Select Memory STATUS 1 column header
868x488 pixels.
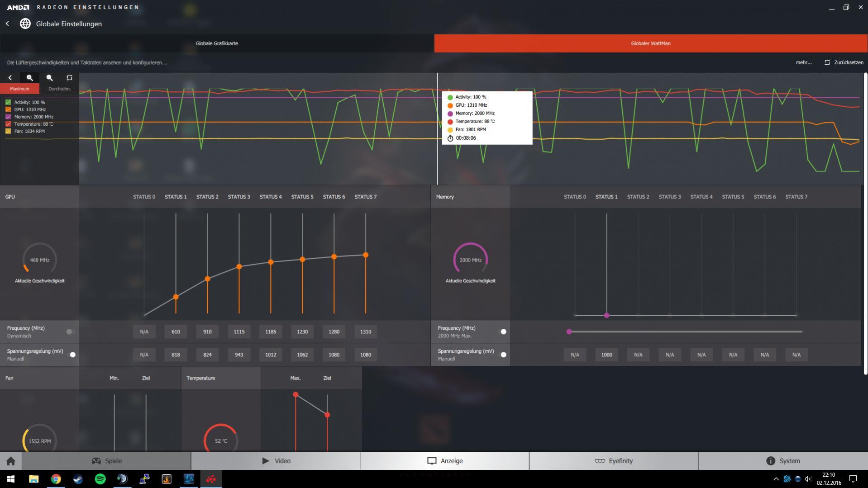coord(606,197)
